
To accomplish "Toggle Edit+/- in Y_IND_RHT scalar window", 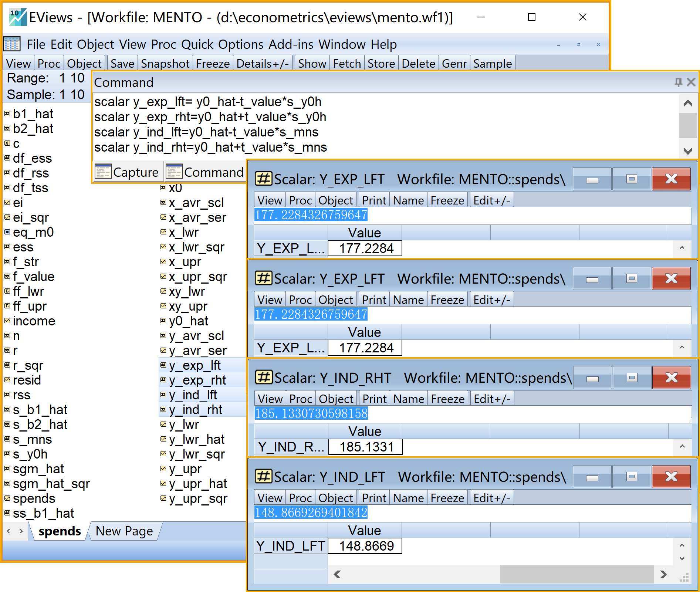I will coord(492,399).
